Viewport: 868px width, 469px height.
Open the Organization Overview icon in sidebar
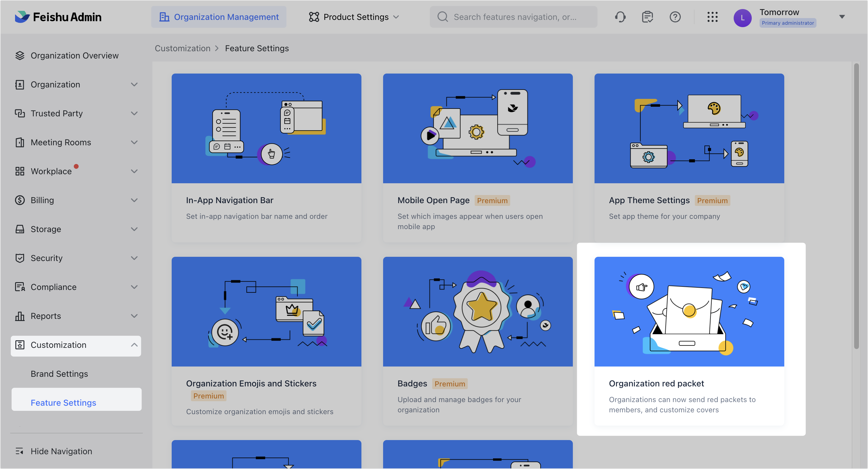[x=20, y=55]
